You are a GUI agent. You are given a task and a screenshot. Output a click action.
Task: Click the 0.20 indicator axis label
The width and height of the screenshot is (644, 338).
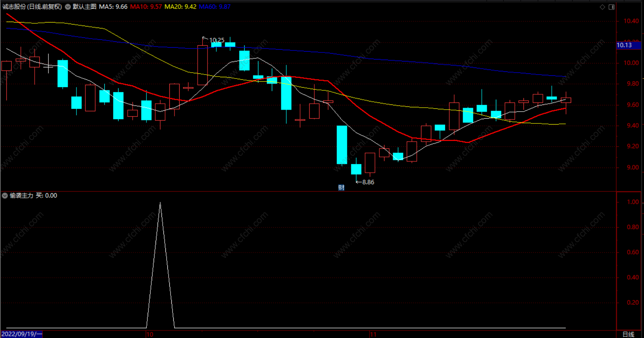point(633,303)
